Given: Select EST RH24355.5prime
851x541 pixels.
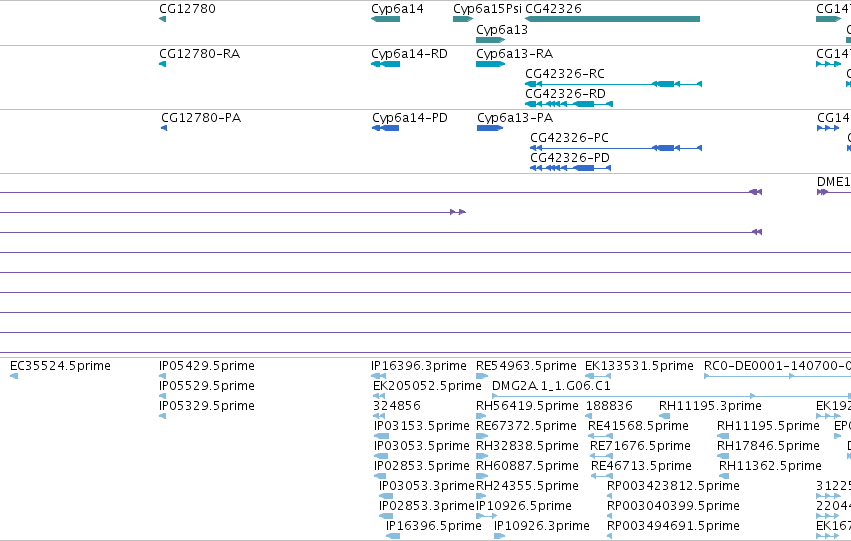Looking at the screenshot, I should click(527, 486).
